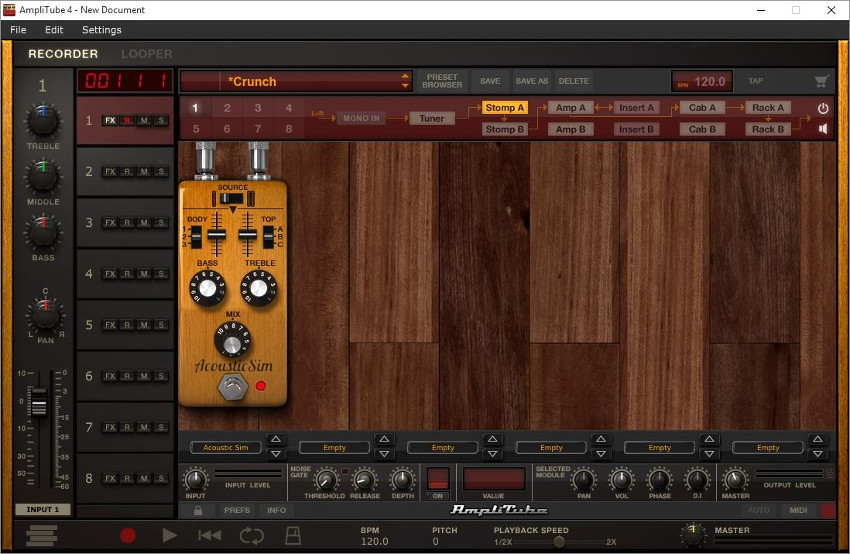Click the noise gate DEPTH knob

click(402, 480)
